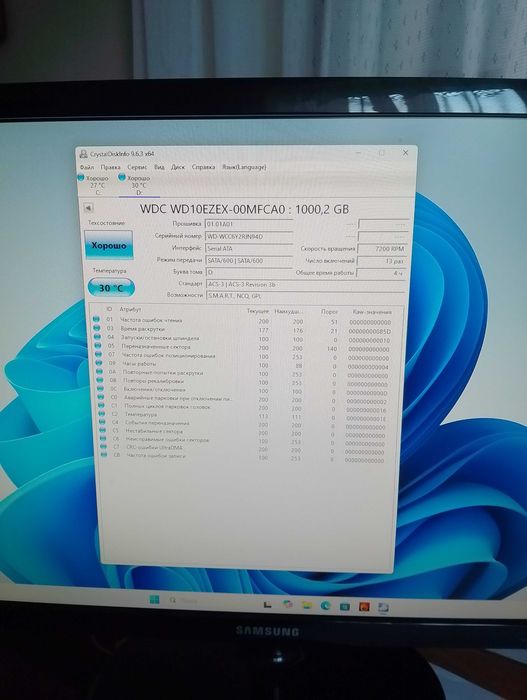Click the Число включений field 13 раз
527x700 pixels.
click(x=381, y=261)
